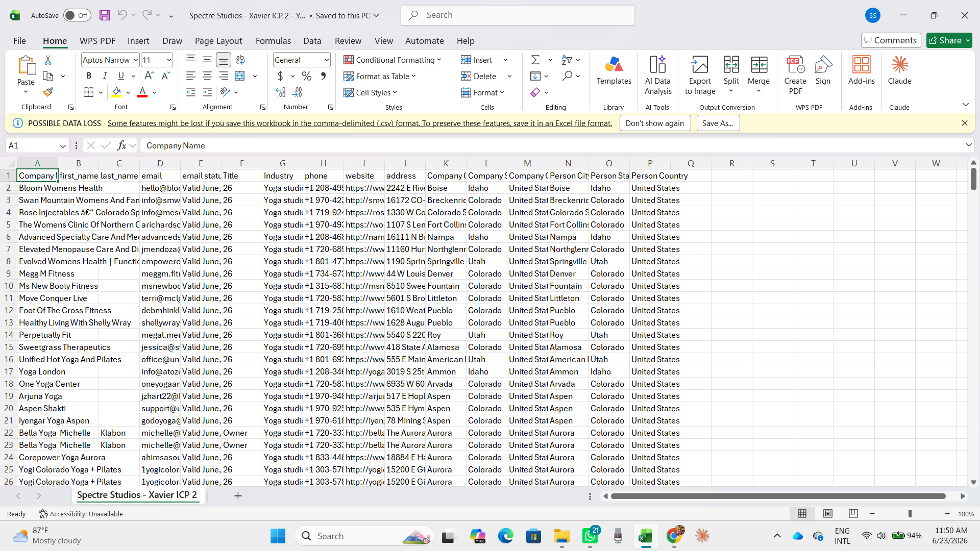Click Export to Image icon

click(x=700, y=76)
